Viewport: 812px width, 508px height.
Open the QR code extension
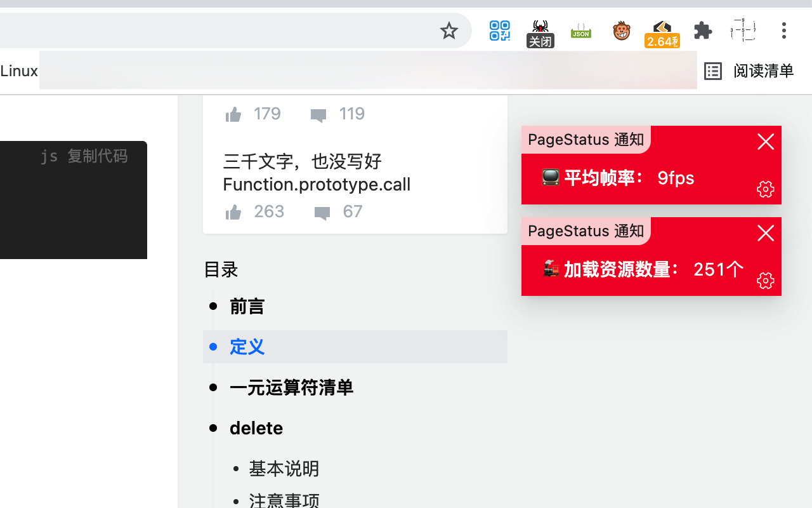coord(500,30)
